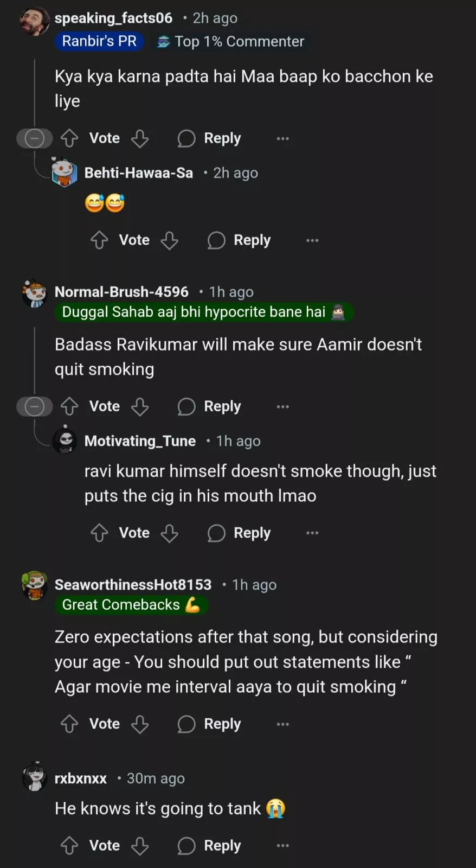Open Motivating_Tune's user profile

[140, 441]
